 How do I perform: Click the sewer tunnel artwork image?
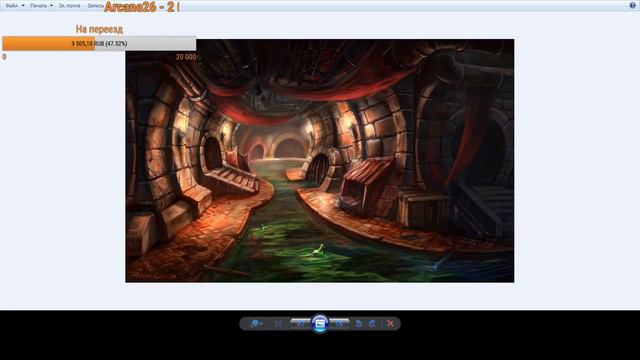pos(320,161)
